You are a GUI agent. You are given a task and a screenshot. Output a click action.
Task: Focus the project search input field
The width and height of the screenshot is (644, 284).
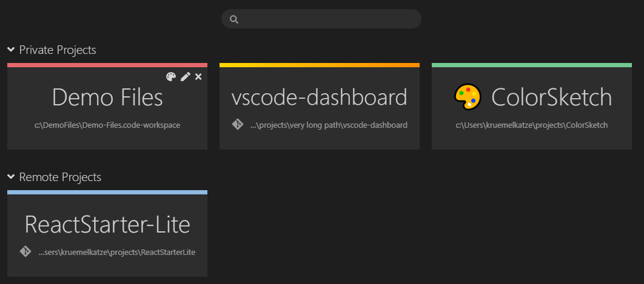click(x=321, y=19)
